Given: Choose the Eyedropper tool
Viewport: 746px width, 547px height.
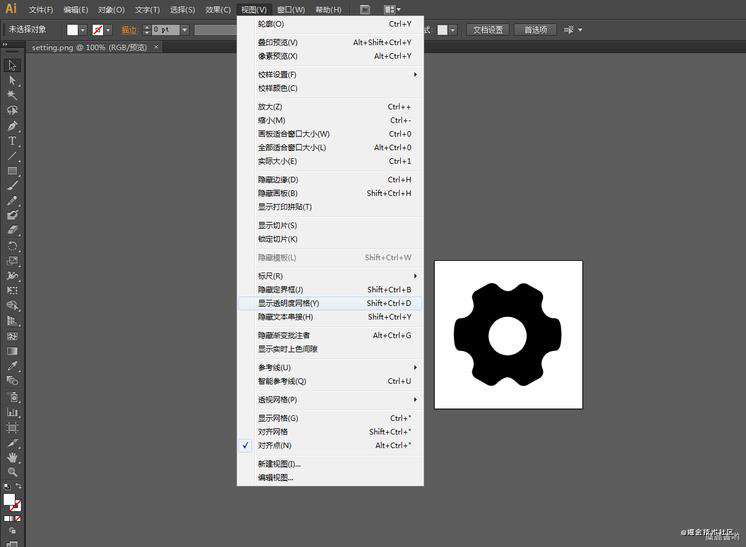Looking at the screenshot, I should 12,366.
